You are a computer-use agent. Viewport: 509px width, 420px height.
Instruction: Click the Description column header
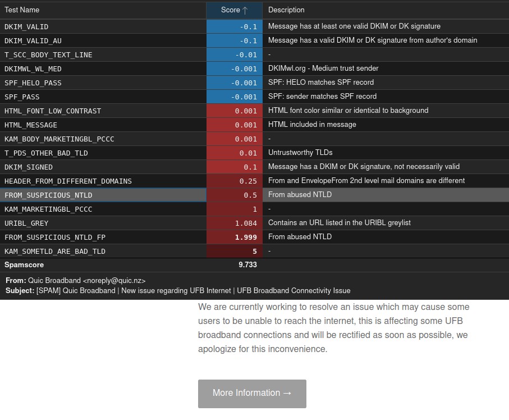(286, 10)
